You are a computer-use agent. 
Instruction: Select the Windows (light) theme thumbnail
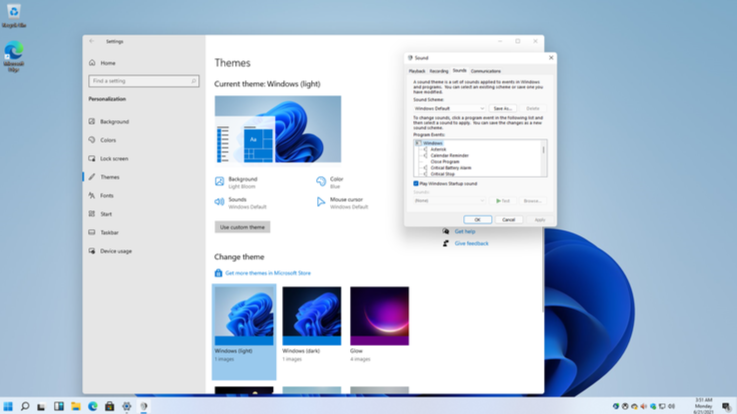coord(244,316)
